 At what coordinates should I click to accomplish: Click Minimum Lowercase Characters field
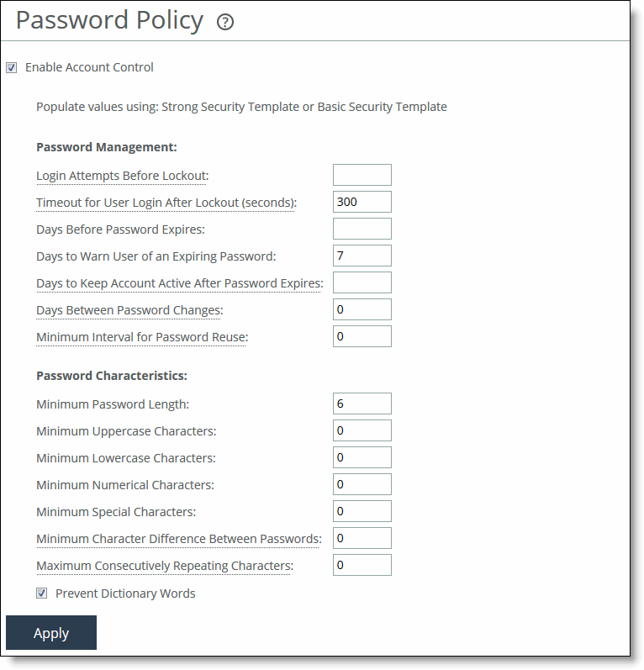pyautogui.click(x=362, y=457)
